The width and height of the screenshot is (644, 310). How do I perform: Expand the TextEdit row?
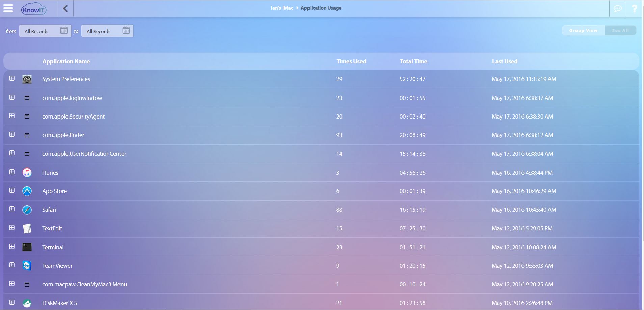click(12, 228)
